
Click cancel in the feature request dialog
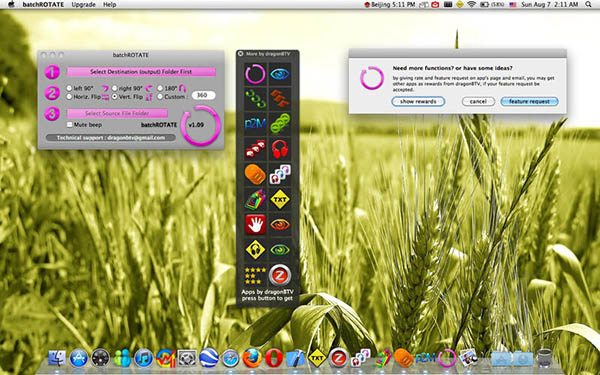478,102
